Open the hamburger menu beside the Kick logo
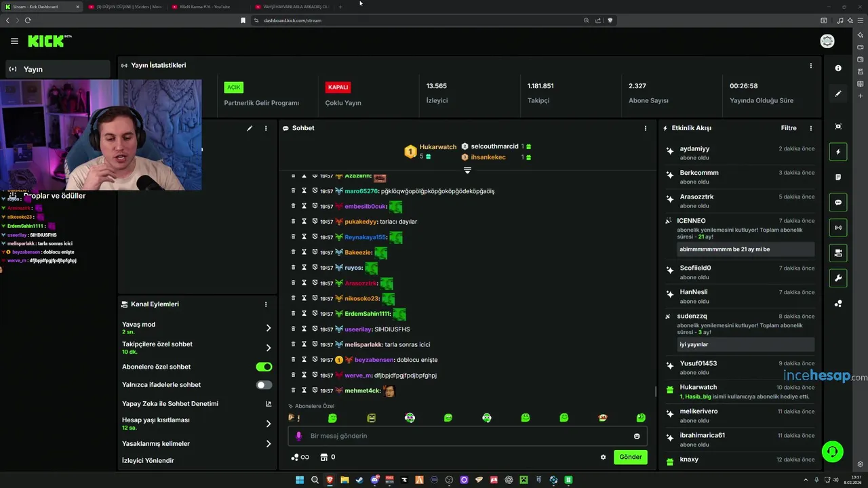Image resolution: width=868 pixels, height=488 pixels. [14, 41]
